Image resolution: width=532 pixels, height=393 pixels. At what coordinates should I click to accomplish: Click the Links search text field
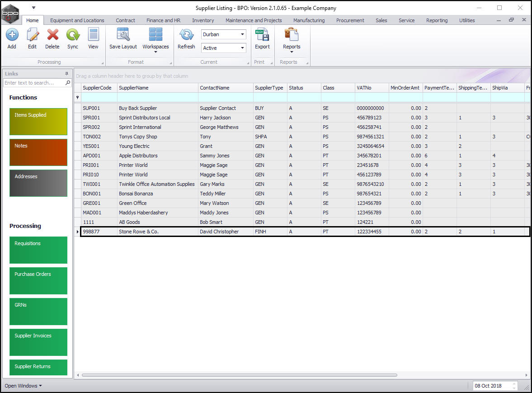pos(34,83)
